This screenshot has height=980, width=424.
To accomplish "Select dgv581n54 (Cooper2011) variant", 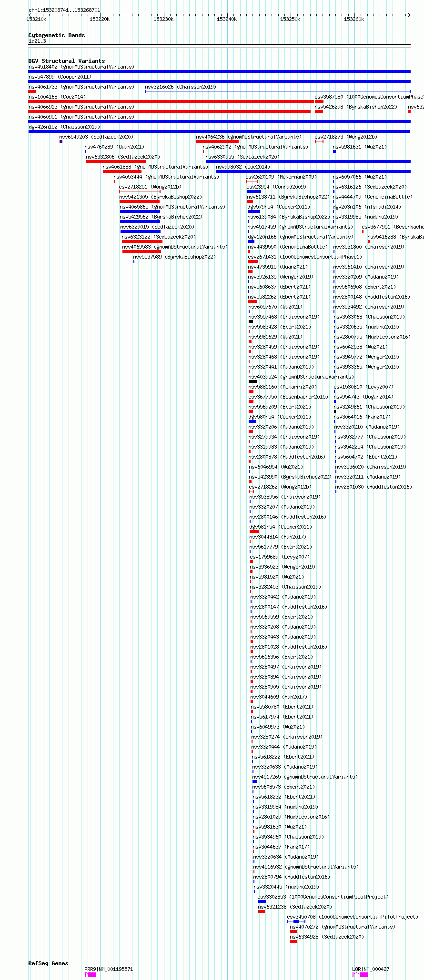I will 281,527.
